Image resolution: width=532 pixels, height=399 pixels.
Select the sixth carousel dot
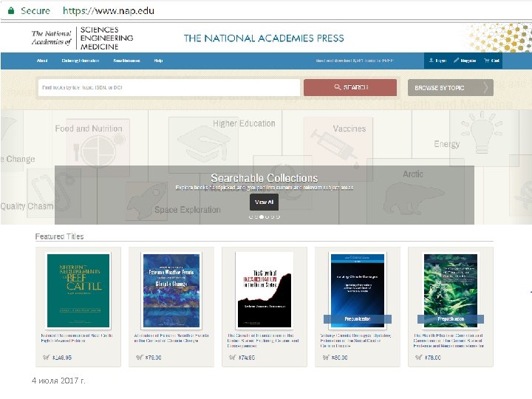(x=278, y=217)
